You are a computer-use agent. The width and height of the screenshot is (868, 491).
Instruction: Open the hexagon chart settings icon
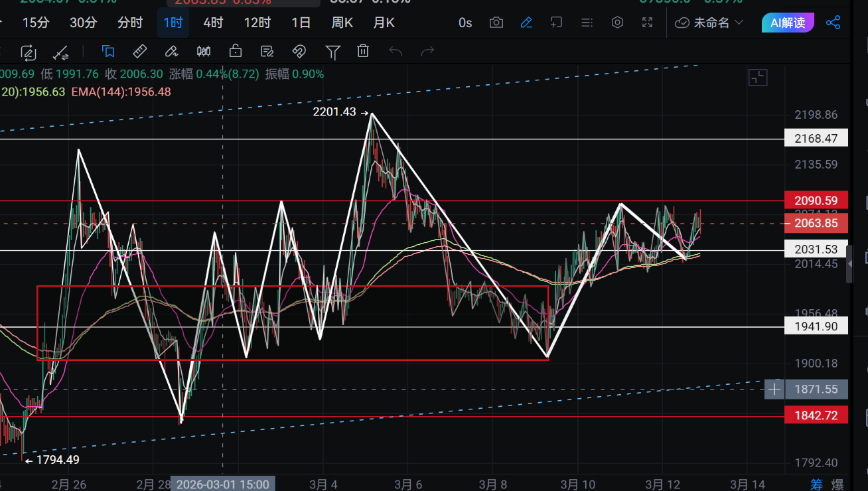(x=617, y=23)
